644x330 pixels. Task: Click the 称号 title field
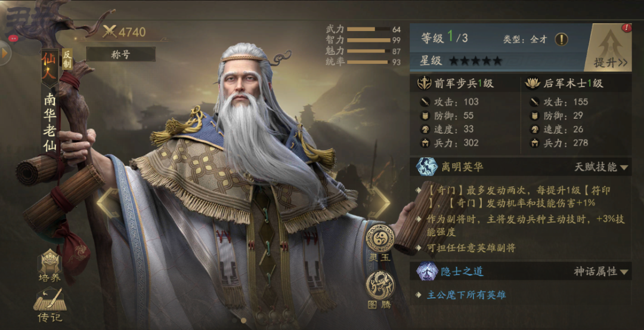[120, 54]
